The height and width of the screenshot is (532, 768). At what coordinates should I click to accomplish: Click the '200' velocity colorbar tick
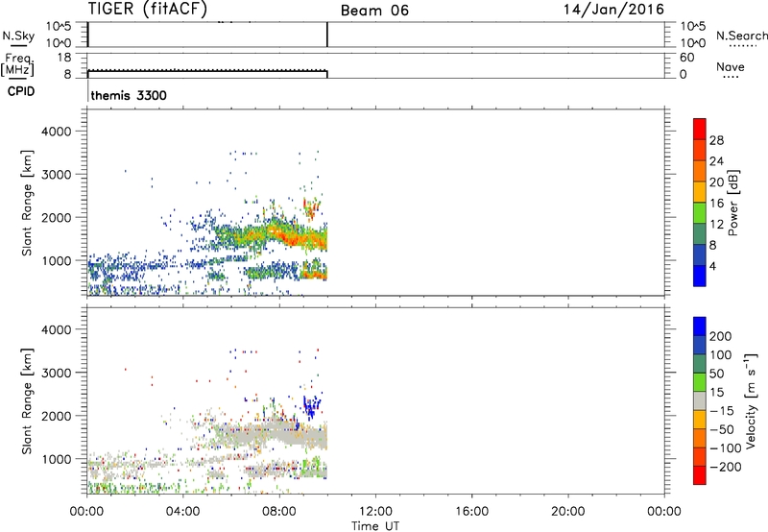point(721,336)
